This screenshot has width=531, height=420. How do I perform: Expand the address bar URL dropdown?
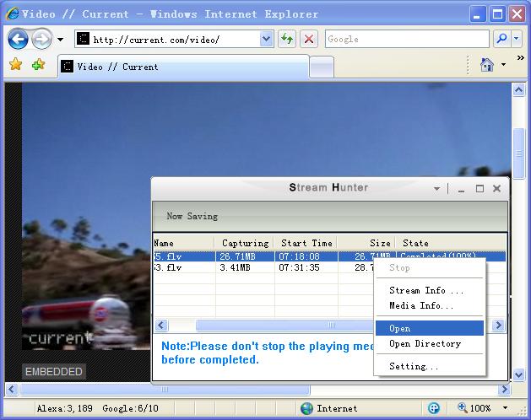(267, 40)
